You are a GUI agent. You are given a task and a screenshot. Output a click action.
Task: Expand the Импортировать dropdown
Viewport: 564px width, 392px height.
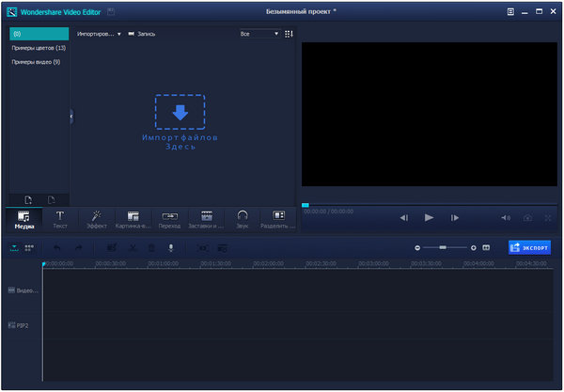click(x=100, y=34)
